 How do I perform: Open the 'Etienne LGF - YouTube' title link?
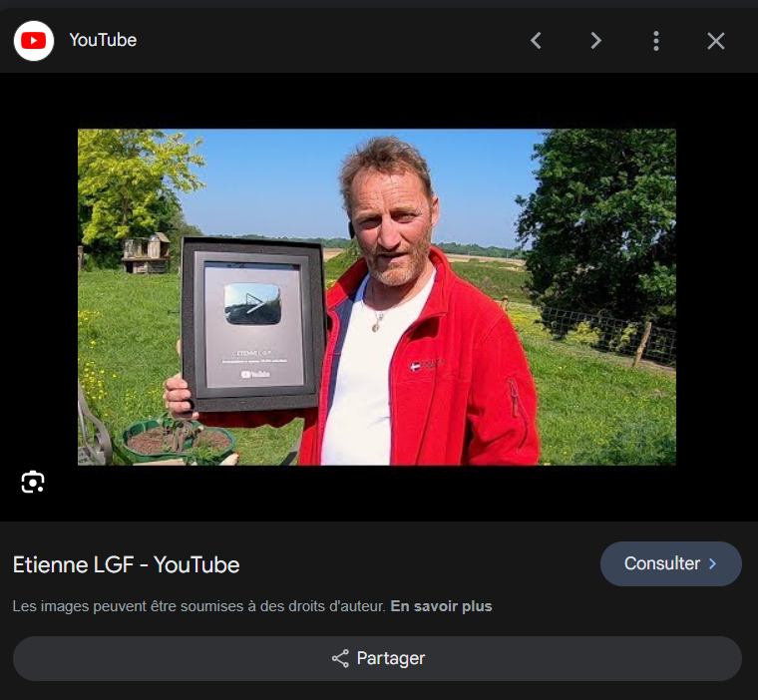pyautogui.click(x=126, y=565)
